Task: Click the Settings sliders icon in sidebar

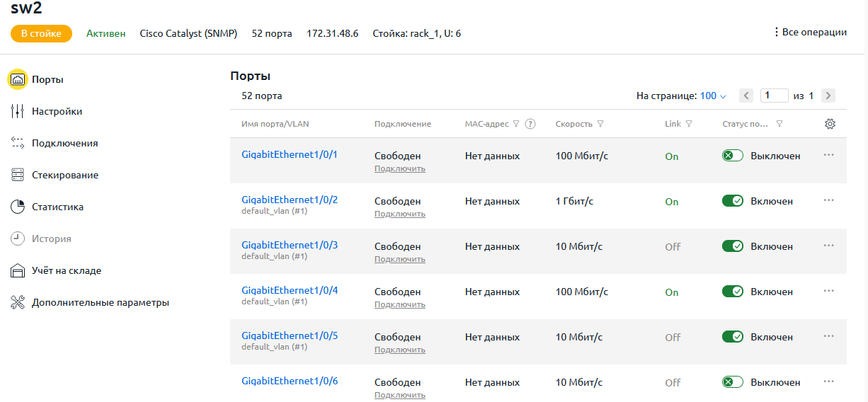Action: (x=18, y=111)
